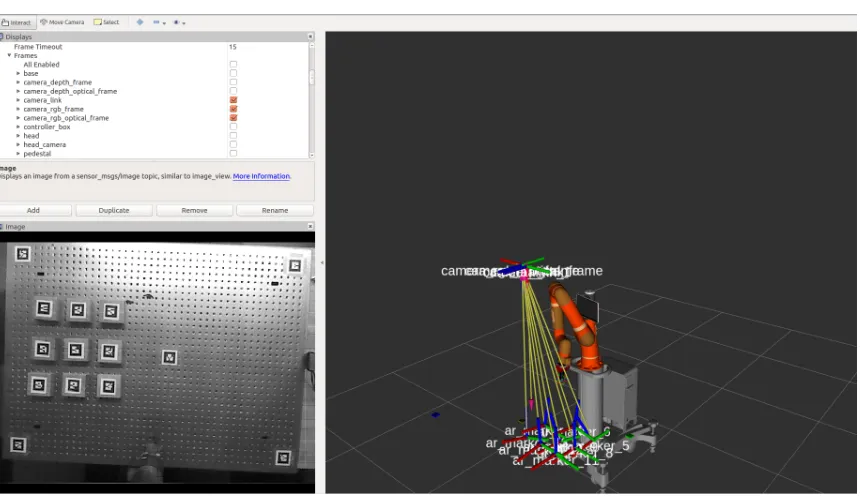Enable the controller_box checkbox
Screen dimensions: 862x496
coord(234,126)
